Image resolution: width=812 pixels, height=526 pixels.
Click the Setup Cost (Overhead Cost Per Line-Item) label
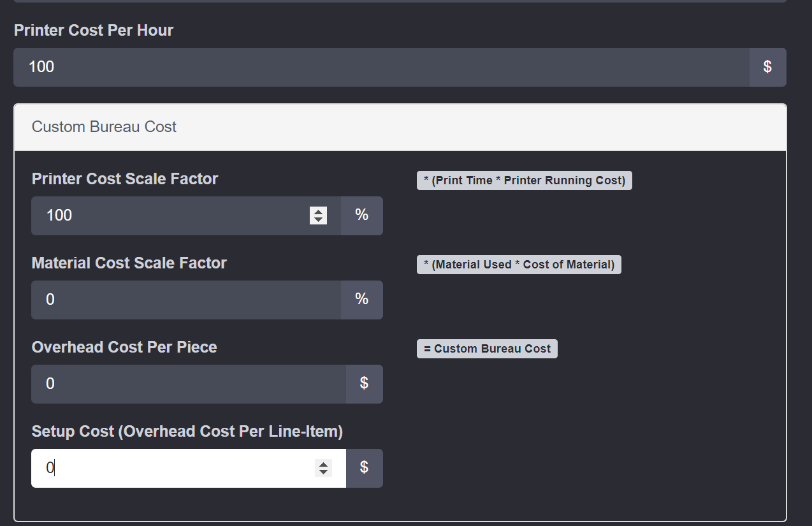(x=187, y=432)
